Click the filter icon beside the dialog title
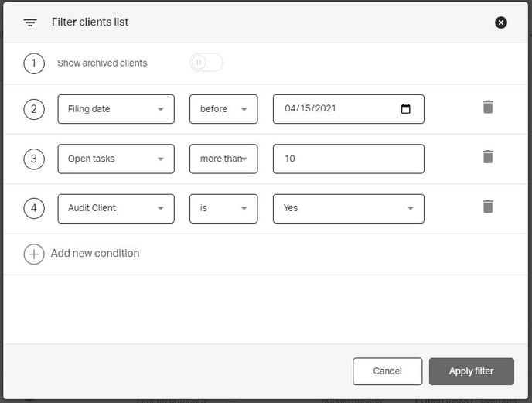Image resolution: width=532 pixels, height=403 pixels. click(x=30, y=22)
